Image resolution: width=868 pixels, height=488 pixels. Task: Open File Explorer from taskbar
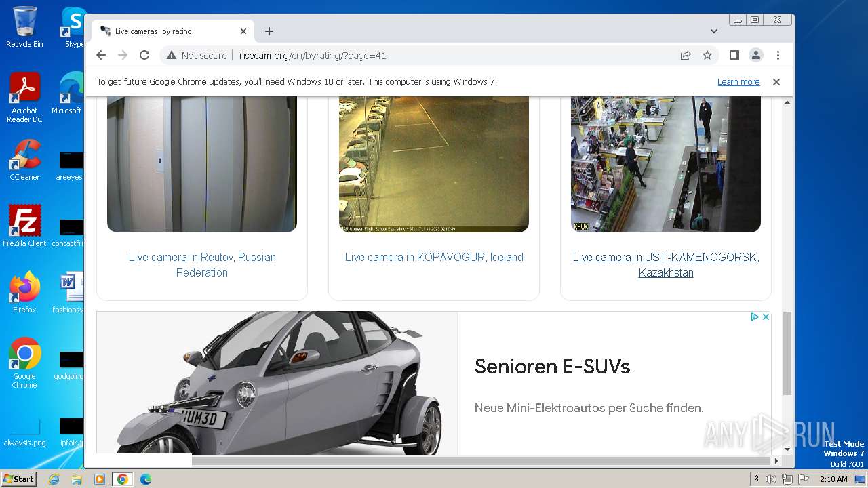point(77,479)
